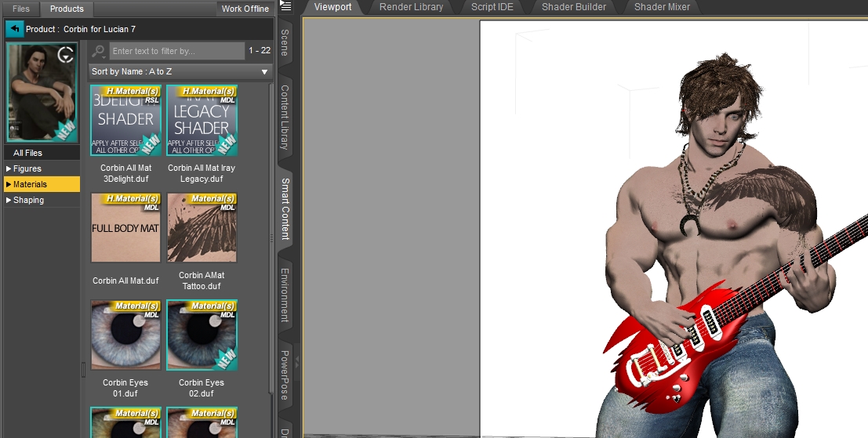Image resolution: width=868 pixels, height=438 pixels.
Task: Open the PowerPose side tab
Action: [285, 375]
